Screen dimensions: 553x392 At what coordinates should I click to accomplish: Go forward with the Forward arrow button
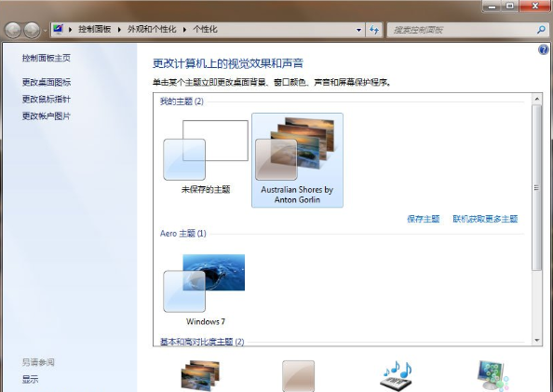32,31
